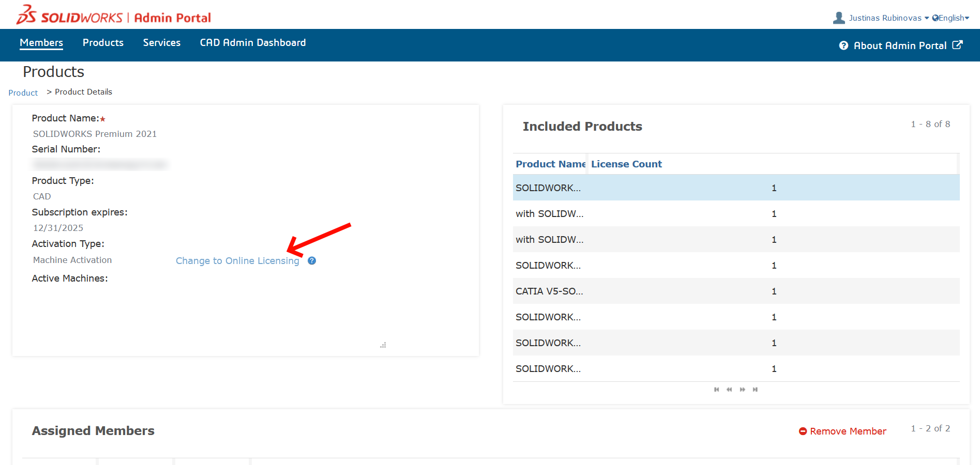This screenshot has height=465, width=980.
Task: Click the help icon beside Change to Online Licensing
Action: pos(312,260)
